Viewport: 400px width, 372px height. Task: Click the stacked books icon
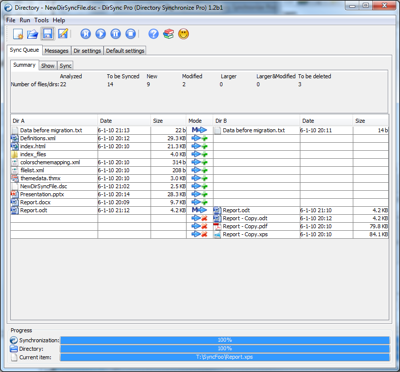pyautogui.click(x=168, y=34)
